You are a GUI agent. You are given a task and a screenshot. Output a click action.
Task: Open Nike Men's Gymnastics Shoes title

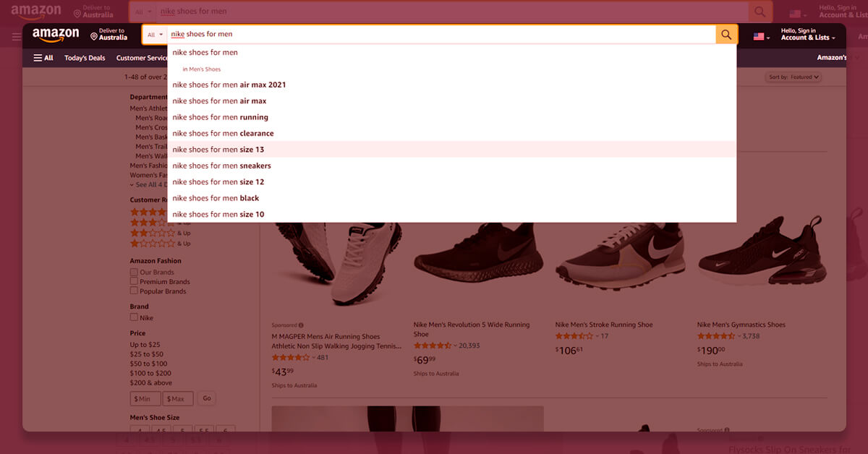click(741, 325)
